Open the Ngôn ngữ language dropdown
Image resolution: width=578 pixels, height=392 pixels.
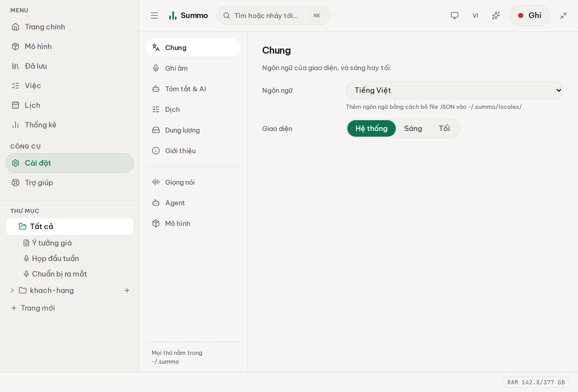(454, 90)
